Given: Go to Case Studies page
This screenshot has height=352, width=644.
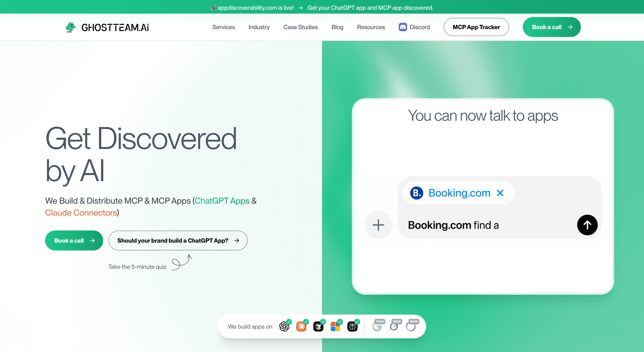Looking at the screenshot, I should click(301, 27).
